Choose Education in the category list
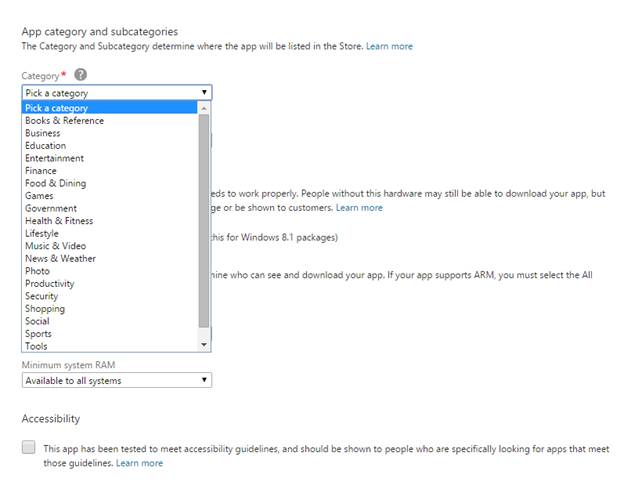Viewport: 624px width, 496px height. [46, 146]
